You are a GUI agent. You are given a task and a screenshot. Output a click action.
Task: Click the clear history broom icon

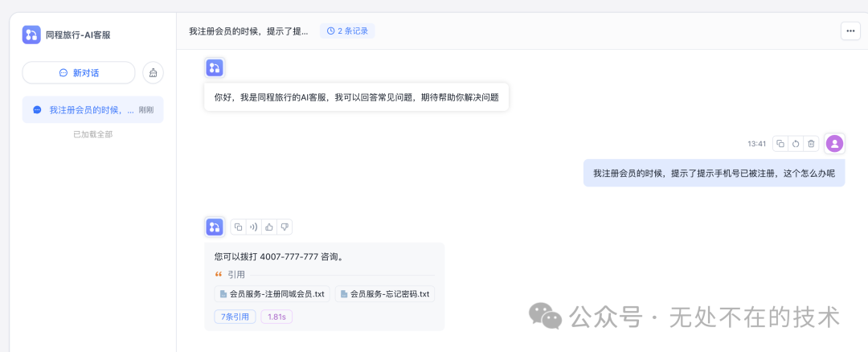154,72
